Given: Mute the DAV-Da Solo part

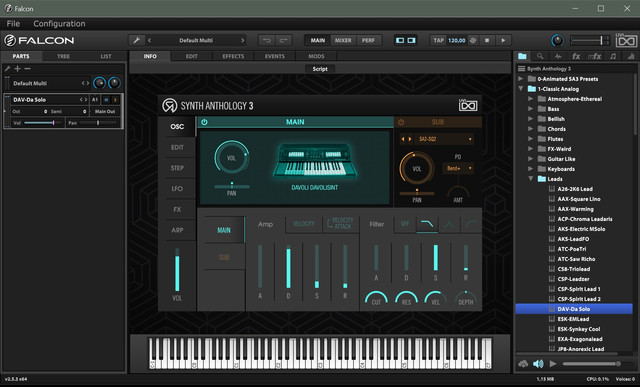Looking at the screenshot, I should [x=106, y=100].
